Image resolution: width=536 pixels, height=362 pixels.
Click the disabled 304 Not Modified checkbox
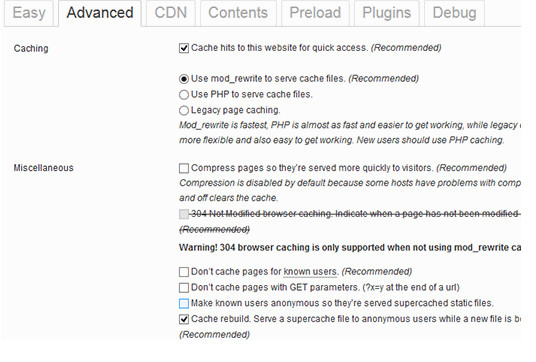(x=184, y=214)
